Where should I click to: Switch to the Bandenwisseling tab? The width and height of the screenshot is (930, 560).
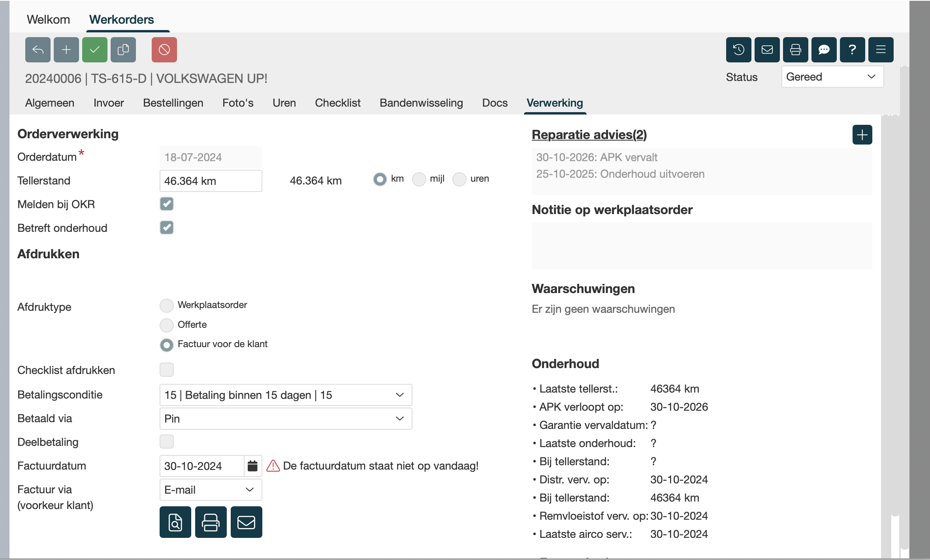(421, 103)
